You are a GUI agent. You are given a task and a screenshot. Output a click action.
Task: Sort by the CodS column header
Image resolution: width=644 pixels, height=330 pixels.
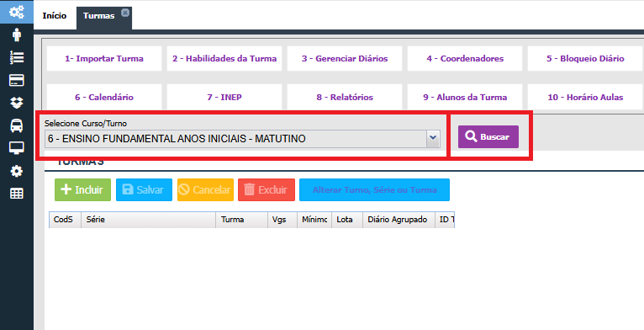(x=66, y=220)
